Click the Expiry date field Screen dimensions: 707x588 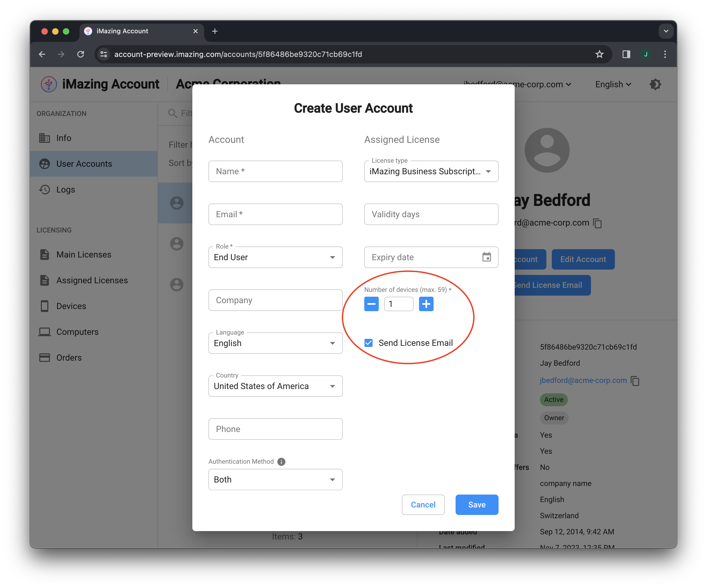tap(431, 257)
